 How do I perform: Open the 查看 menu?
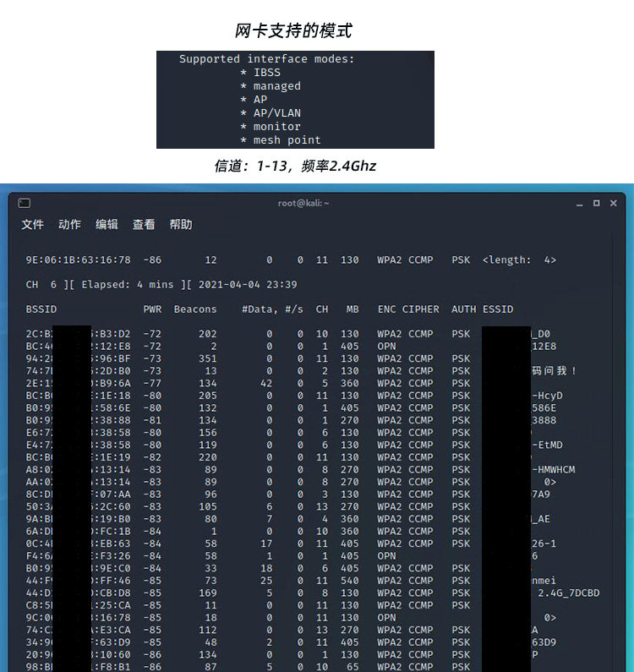144,224
